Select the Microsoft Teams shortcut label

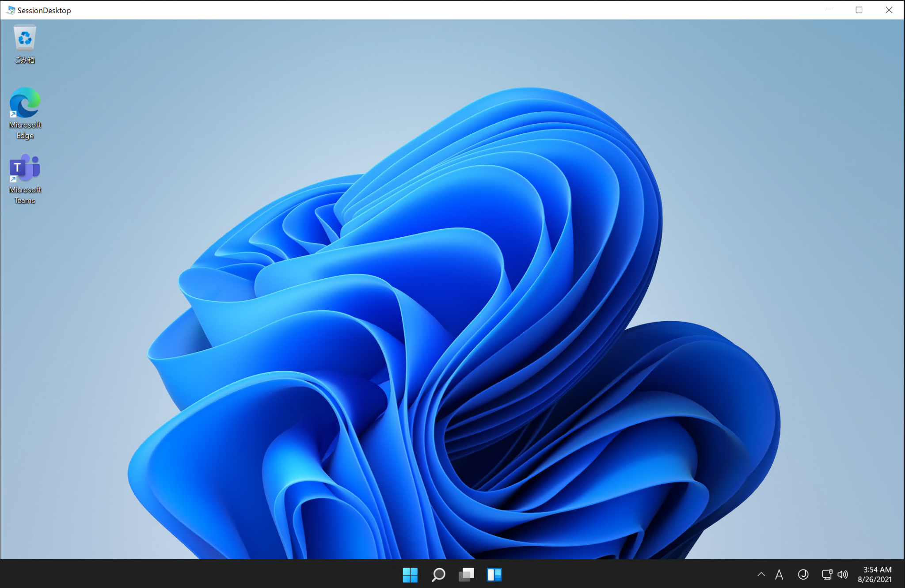pyautogui.click(x=25, y=195)
